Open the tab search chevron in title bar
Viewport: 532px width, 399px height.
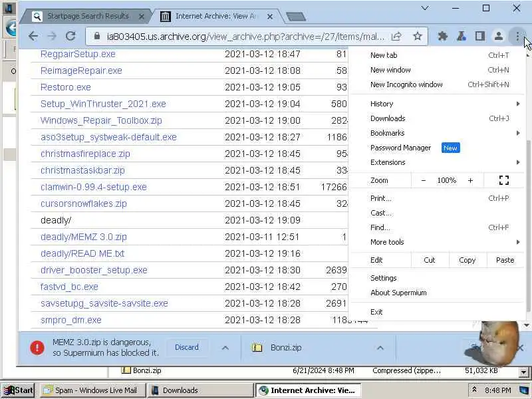tap(425, 8)
